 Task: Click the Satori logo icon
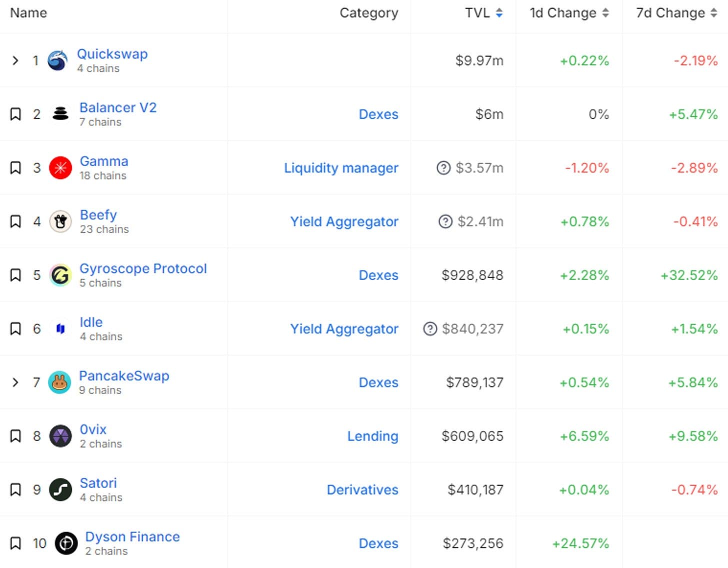point(60,489)
